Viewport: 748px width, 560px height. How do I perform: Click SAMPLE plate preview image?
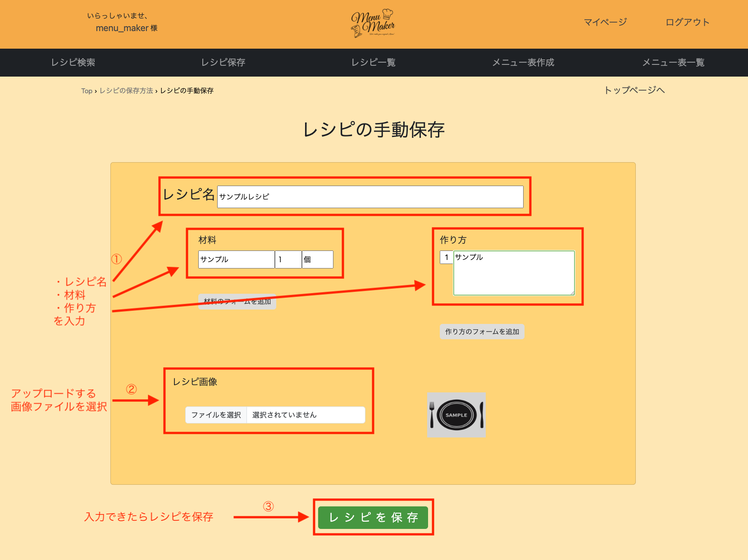point(456,415)
